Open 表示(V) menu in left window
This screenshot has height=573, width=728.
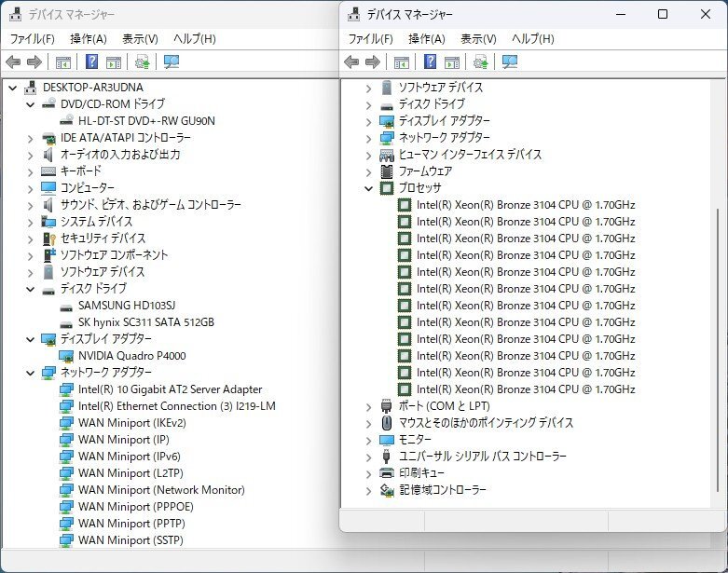(x=140, y=39)
